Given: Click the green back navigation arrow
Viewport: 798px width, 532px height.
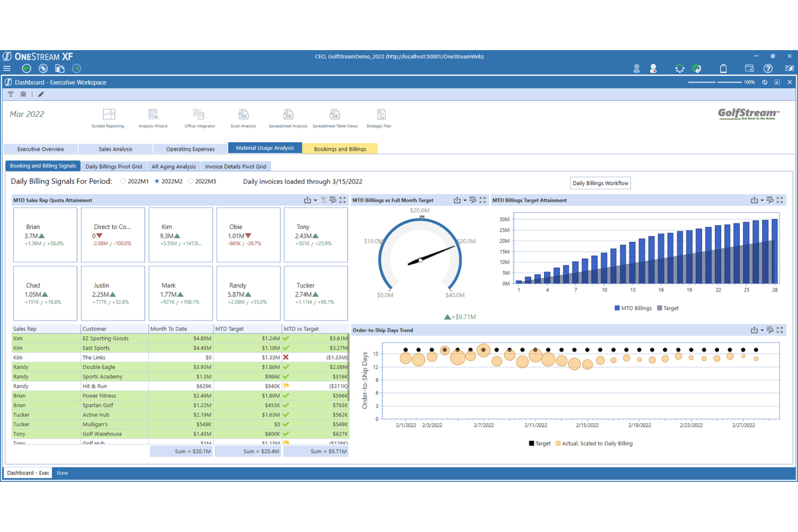Looking at the screenshot, I should [x=26, y=68].
